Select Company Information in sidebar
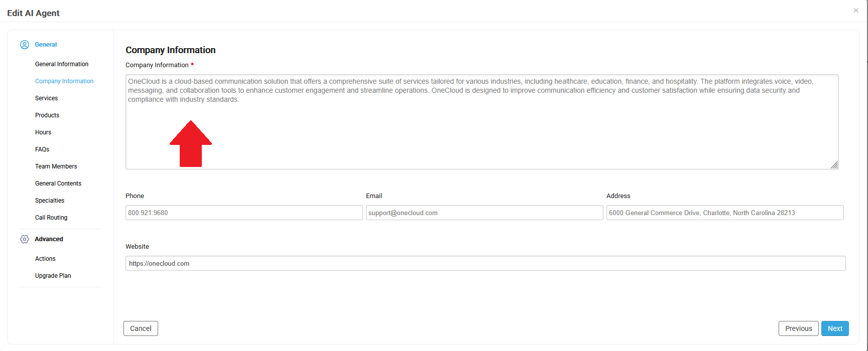 pyautogui.click(x=64, y=81)
